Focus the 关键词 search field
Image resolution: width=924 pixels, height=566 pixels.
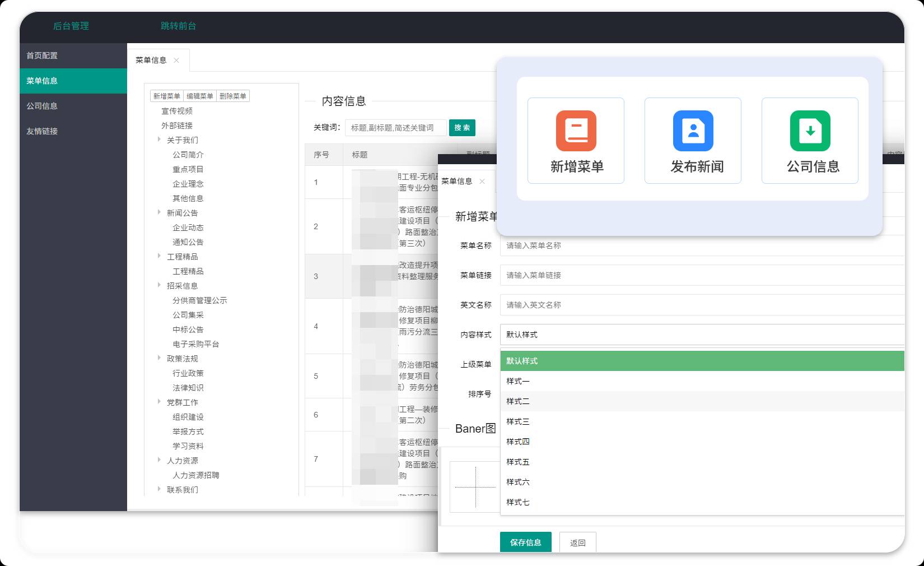click(x=396, y=128)
